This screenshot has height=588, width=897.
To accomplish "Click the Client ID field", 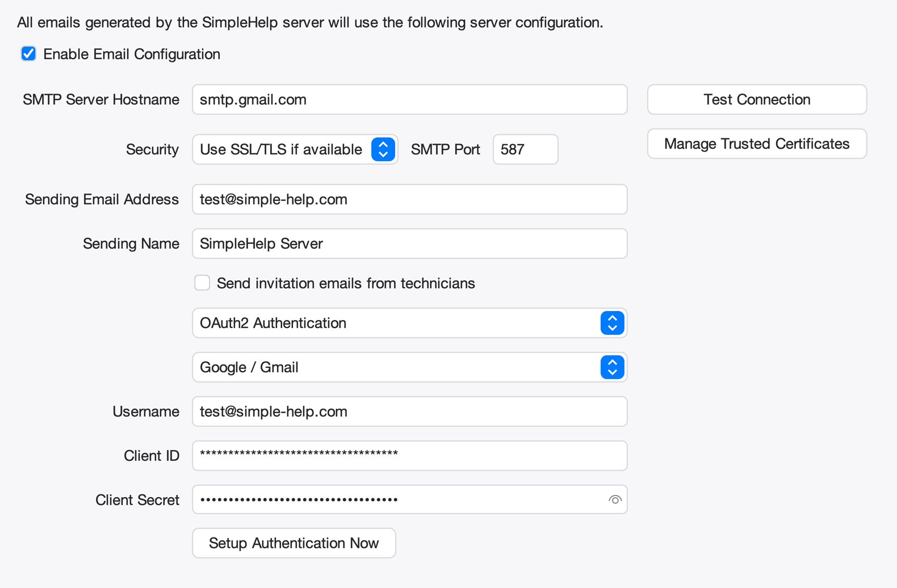I will [410, 456].
